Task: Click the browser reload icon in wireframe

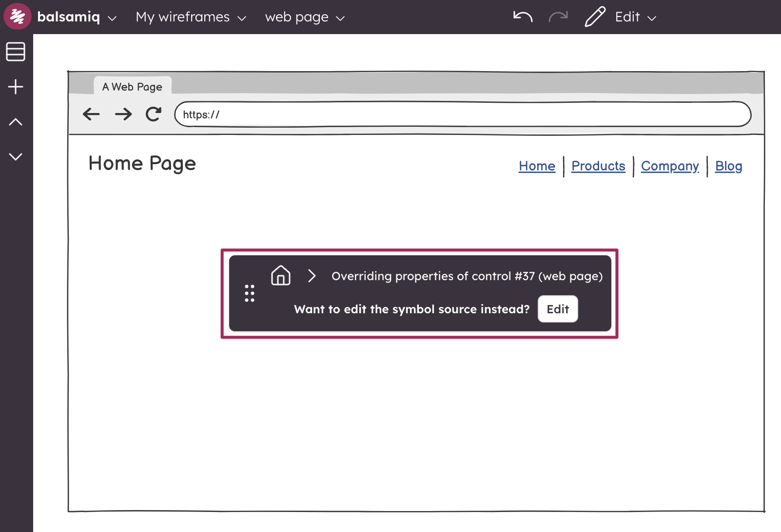Action: coord(154,114)
